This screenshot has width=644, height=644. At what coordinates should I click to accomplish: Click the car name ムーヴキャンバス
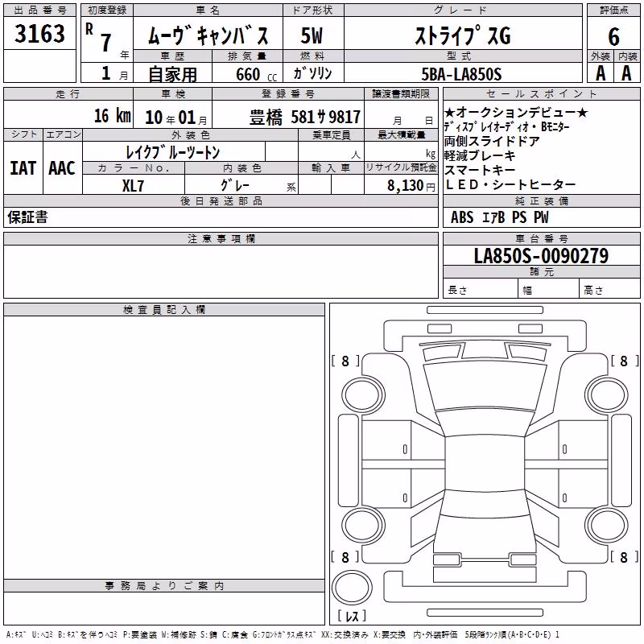[208, 35]
